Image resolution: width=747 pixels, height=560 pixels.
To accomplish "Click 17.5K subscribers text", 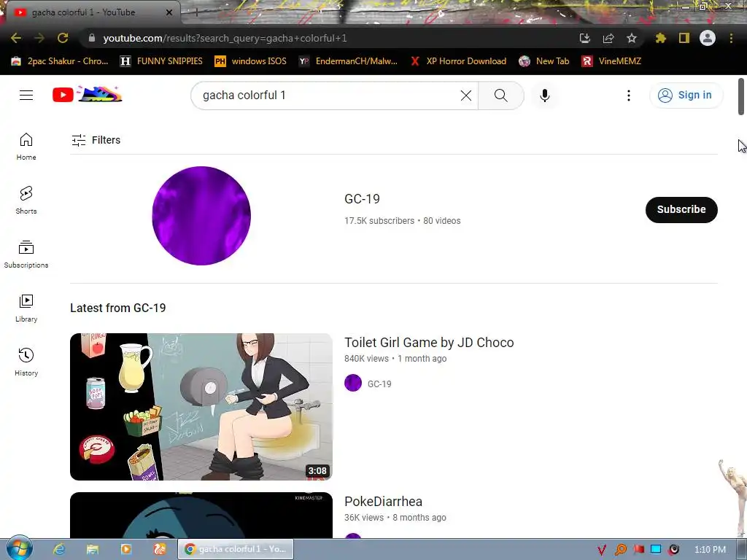I will pyautogui.click(x=379, y=221).
